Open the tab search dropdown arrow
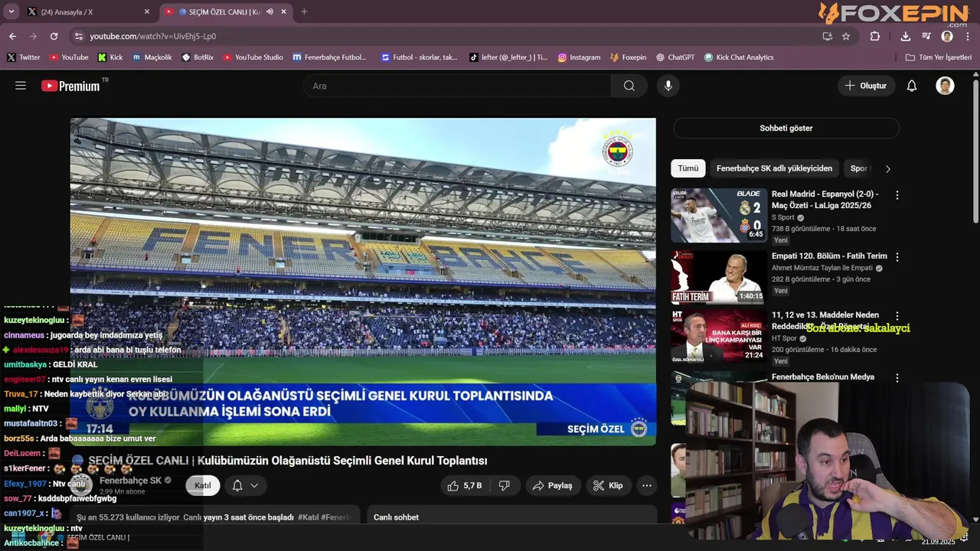Viewport: 980px width, 551px height. pyautogui.click(x=11, y=11)
